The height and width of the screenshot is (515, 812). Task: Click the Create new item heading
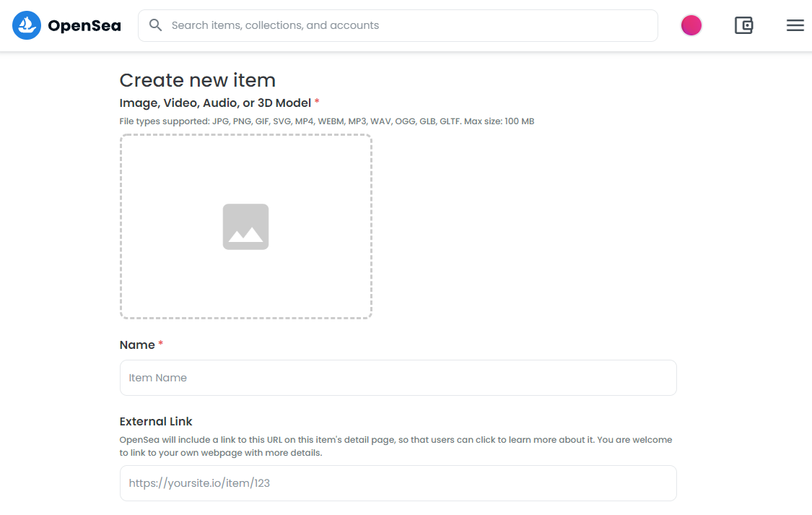(197, 80)
